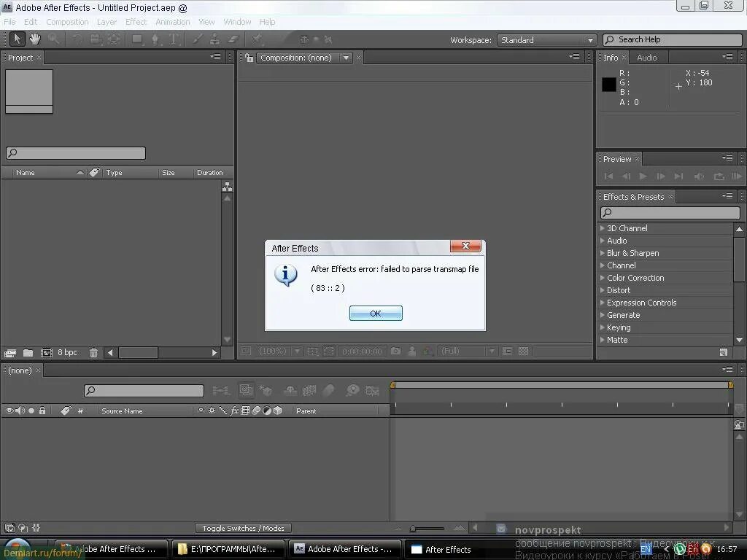Open the magnification 100% dropdown

point(278,351)
